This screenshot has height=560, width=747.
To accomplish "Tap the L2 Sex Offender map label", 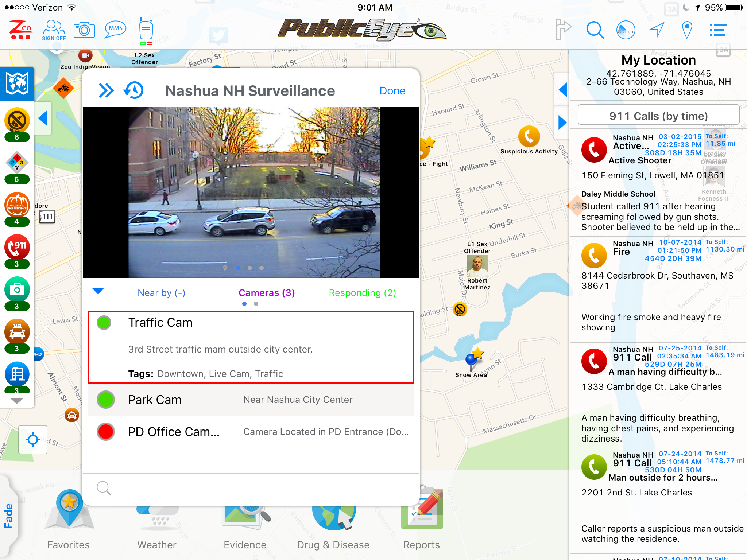I will pyautogui.click(x=145, y=58).
